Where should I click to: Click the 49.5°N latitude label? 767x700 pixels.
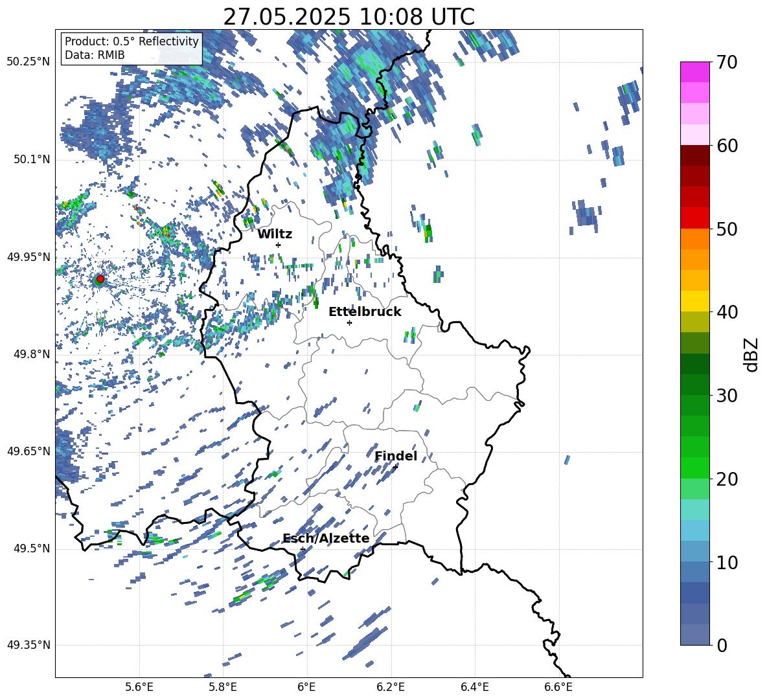31,548
